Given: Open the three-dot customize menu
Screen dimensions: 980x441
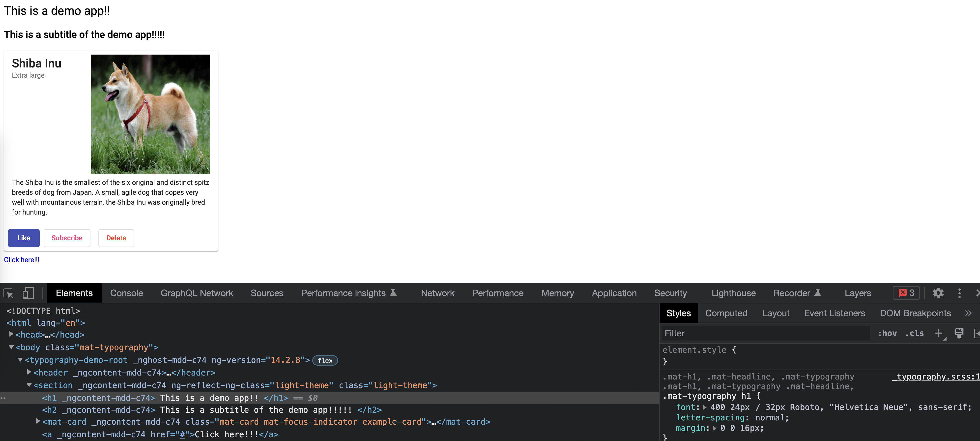Looking at the screenshot, I should pyautogui.click(x=959, y=293).
